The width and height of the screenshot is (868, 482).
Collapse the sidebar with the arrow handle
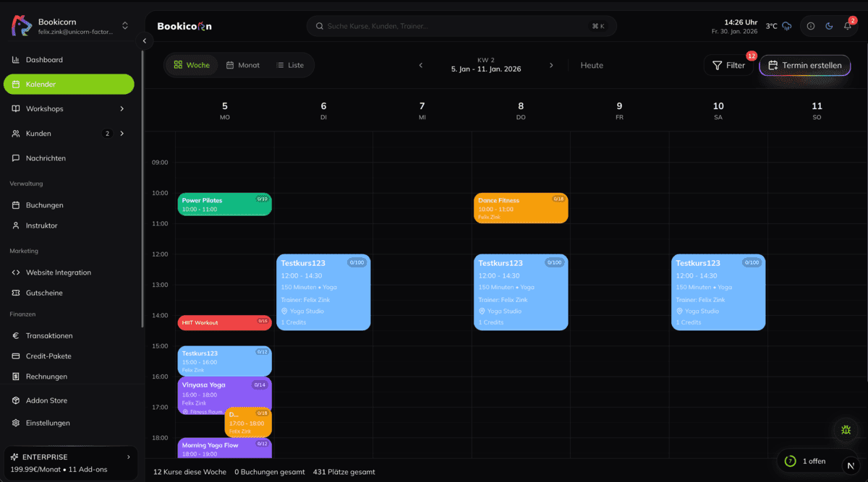pyautogui.click(x=145, y=41)
